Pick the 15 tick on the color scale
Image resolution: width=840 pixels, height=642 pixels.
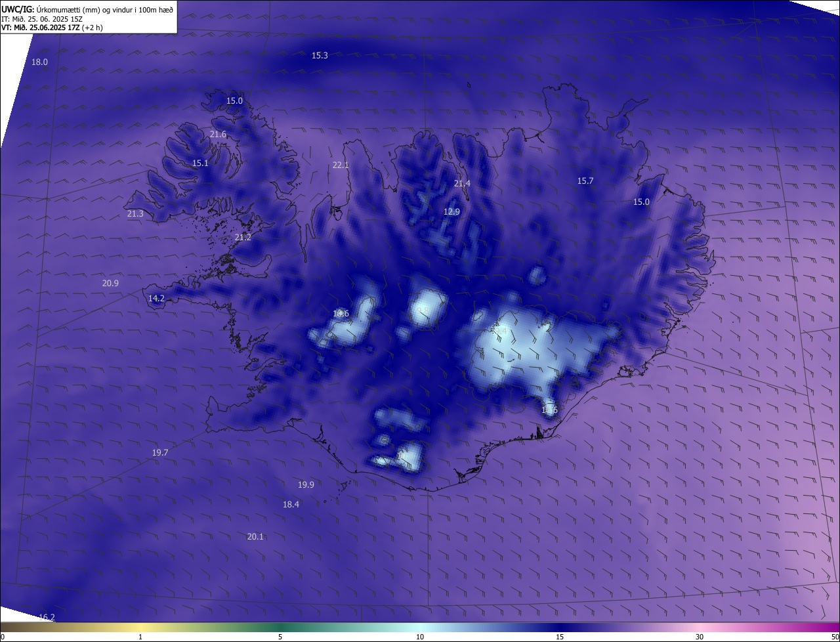(560, 637)
